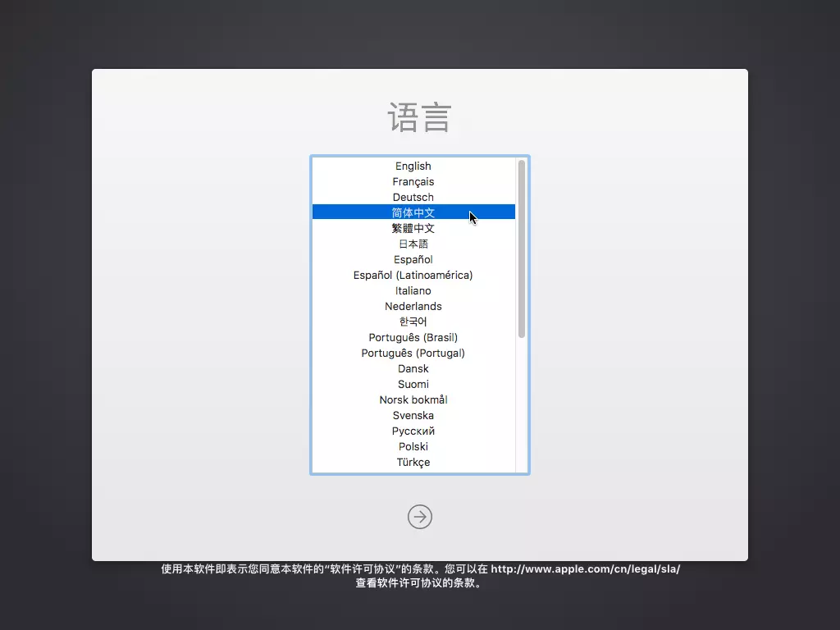Choose Русский as the language
This screenshot has width=840, height=630.
click(x=413, y=431)
